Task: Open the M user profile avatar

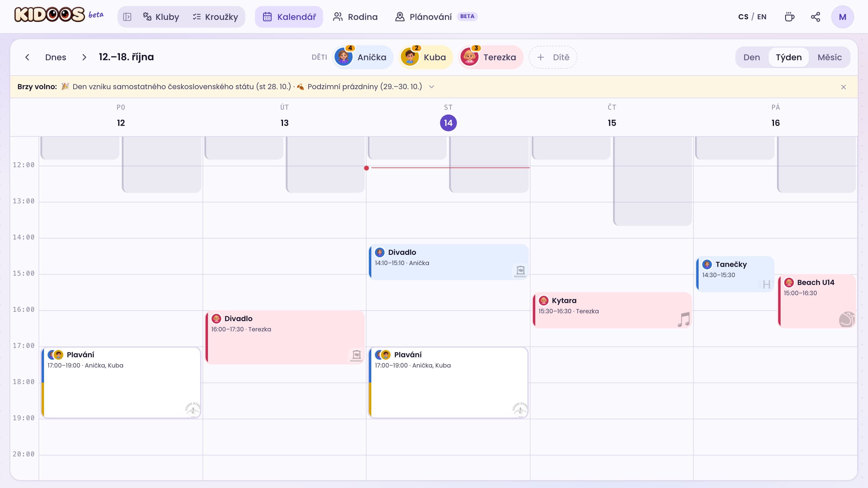Action: pos(842,17)
